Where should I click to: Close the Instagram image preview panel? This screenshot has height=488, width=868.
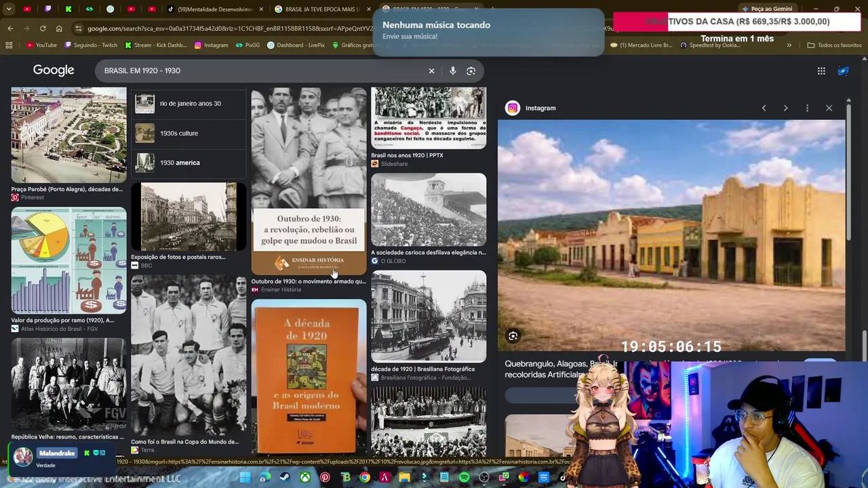pos(829,108)
